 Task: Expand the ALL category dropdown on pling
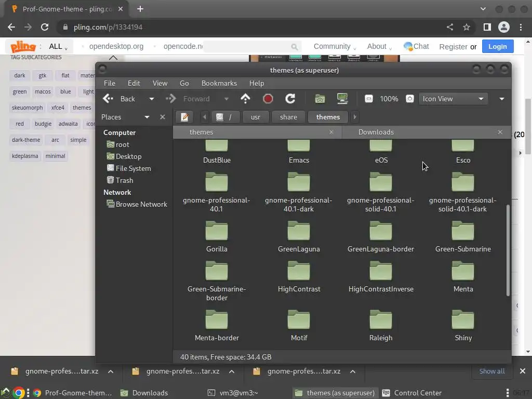tap(58, 46)
